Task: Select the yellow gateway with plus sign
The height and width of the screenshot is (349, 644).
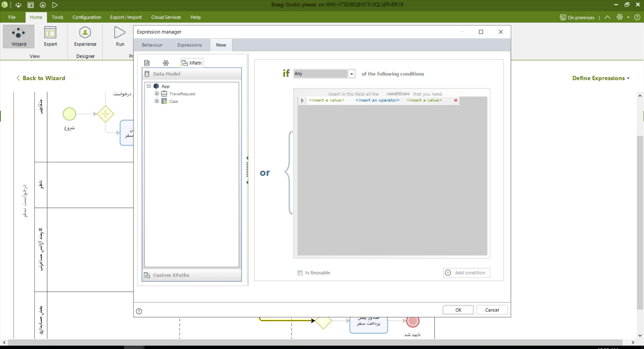Action: click(x=105, y=114)
